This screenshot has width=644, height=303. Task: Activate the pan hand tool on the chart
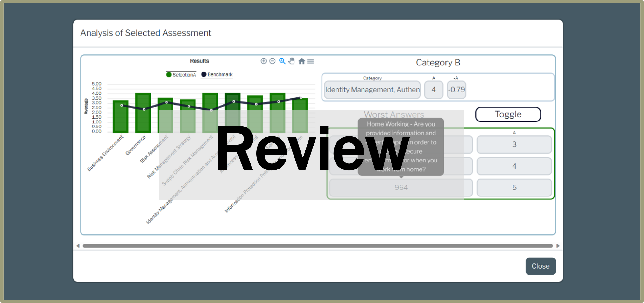pos(291,61)
